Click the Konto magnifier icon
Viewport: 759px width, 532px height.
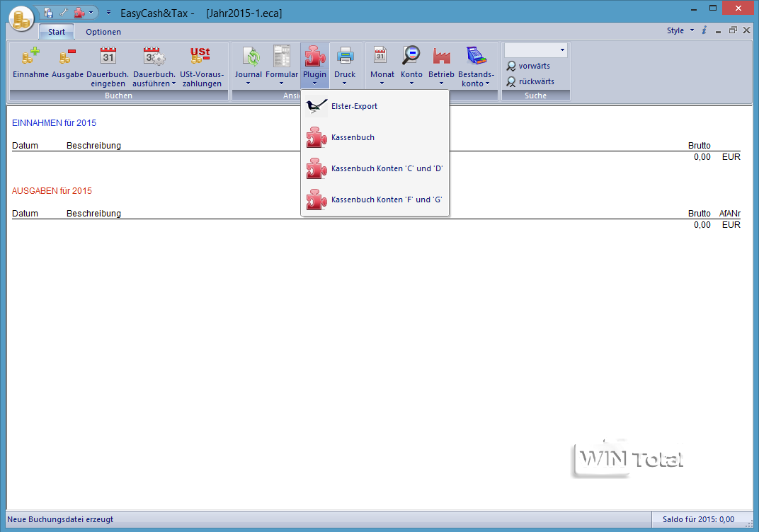pos(411,55)
